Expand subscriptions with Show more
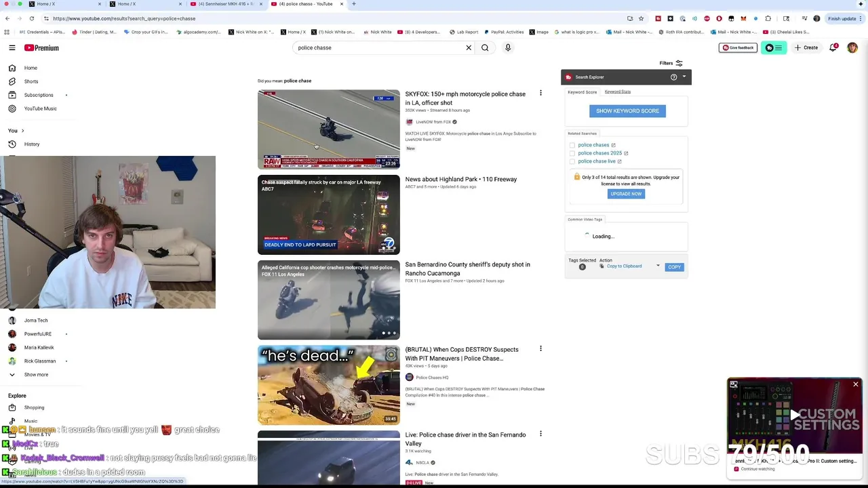The height and width of the screenshot is (488, 868). tap(36, 375)
